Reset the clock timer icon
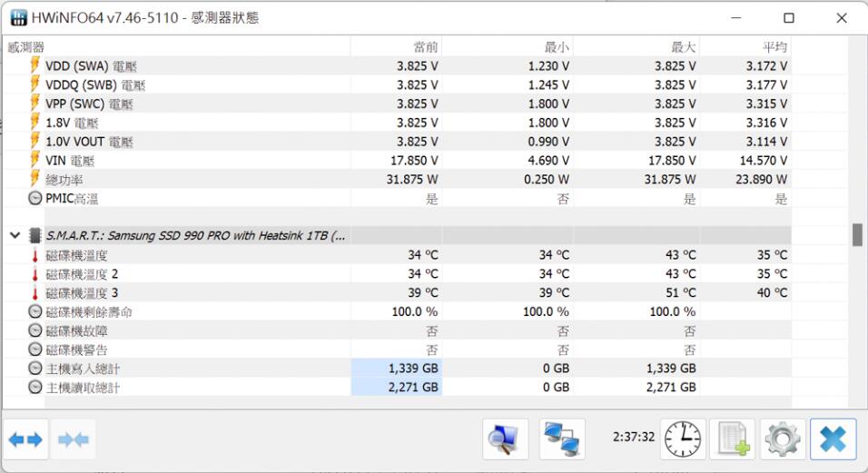Screen dimensions: 868x473 (683, 439)
